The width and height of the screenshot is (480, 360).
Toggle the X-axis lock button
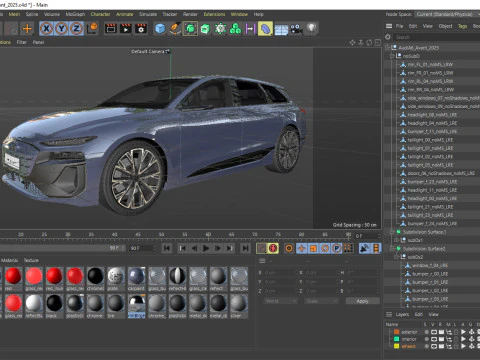point(47,29)
